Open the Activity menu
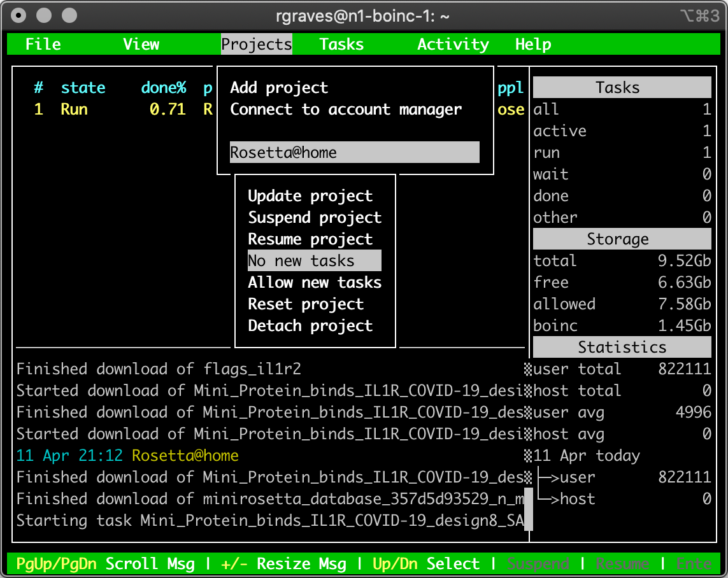 [453, 45]
